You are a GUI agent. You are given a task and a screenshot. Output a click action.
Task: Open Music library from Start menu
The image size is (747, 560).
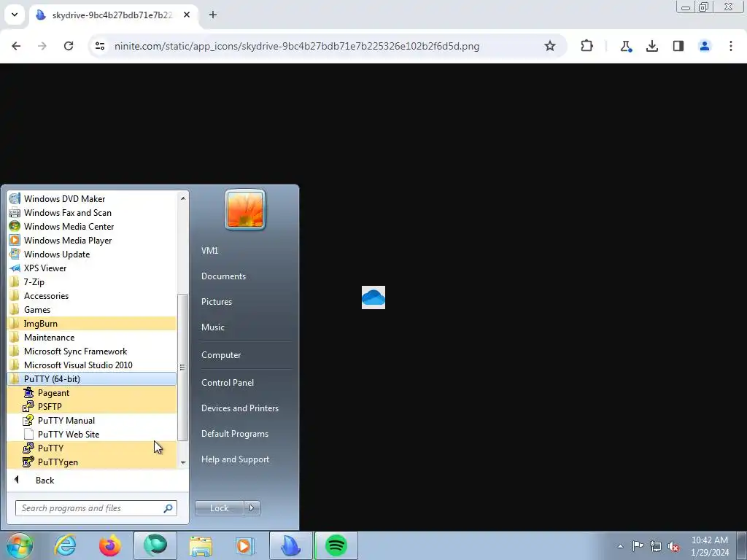pyautogui.click(x=212, y=327)
